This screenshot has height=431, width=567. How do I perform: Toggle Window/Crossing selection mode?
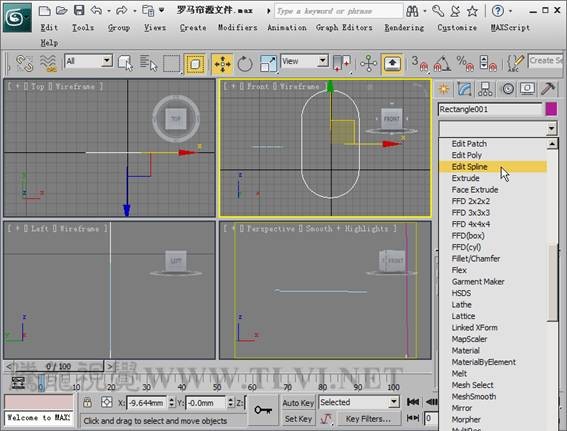195,64
